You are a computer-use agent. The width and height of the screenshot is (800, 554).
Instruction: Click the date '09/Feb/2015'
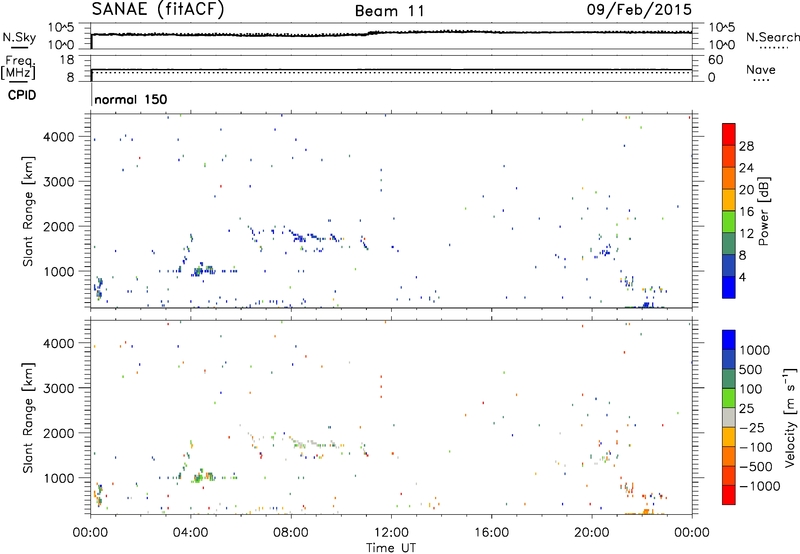pyautogui.click(x=639, y=9)
